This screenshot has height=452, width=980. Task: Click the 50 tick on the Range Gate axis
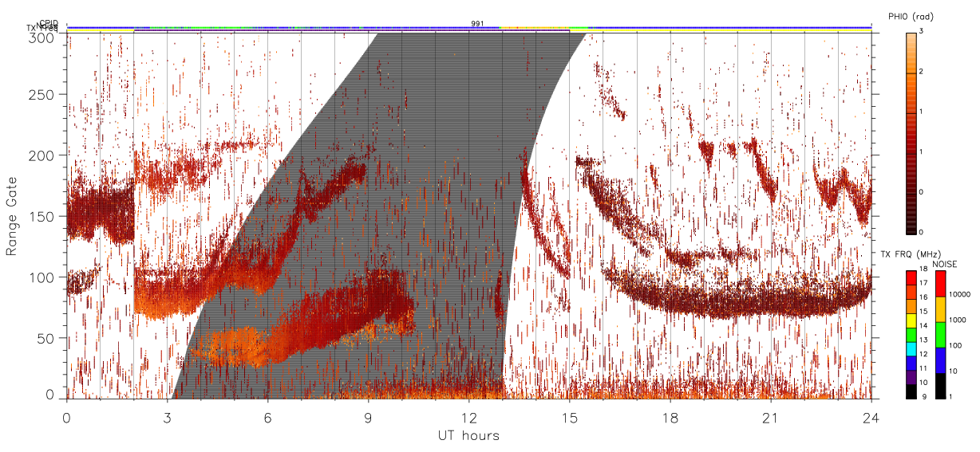47,338
